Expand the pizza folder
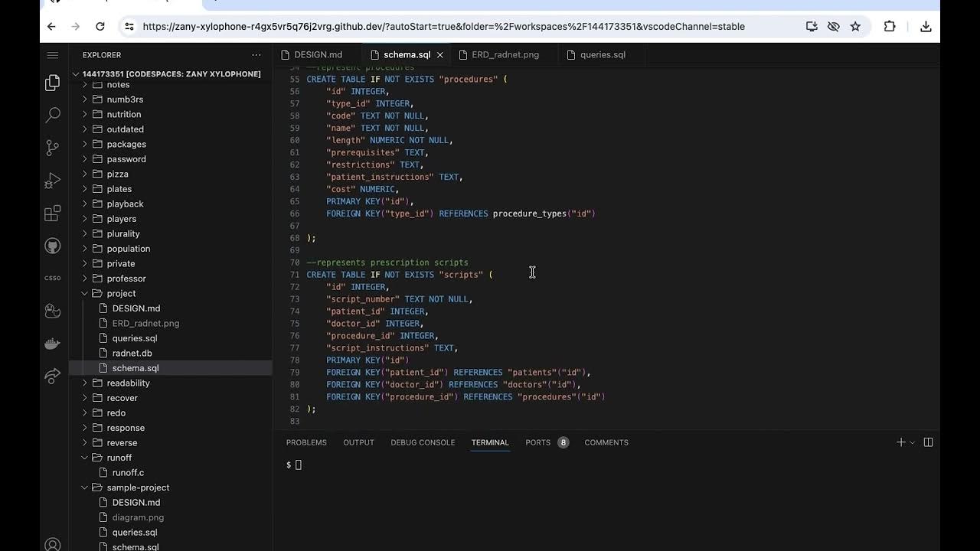The image size is (980, 551). pyautogui.click(x=171, y=174)
